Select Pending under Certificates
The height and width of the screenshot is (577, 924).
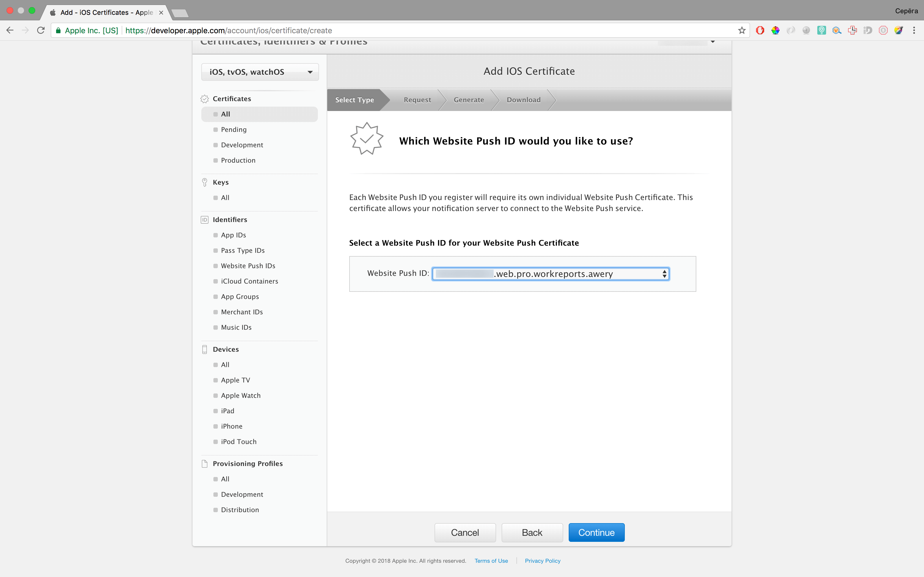coord(234,130)
